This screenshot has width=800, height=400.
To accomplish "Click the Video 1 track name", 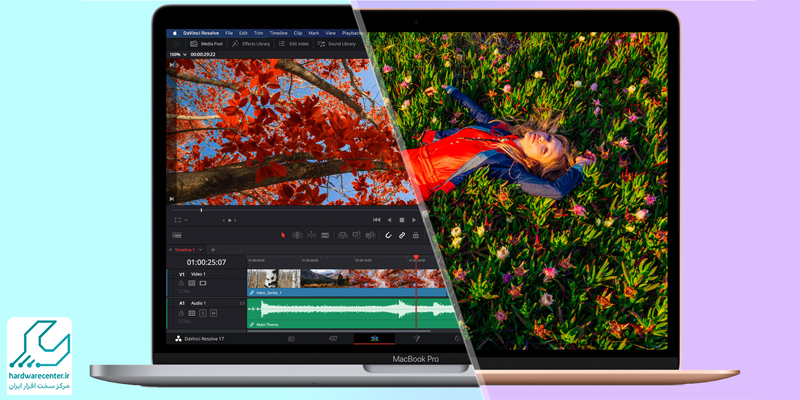I will 198,274.
